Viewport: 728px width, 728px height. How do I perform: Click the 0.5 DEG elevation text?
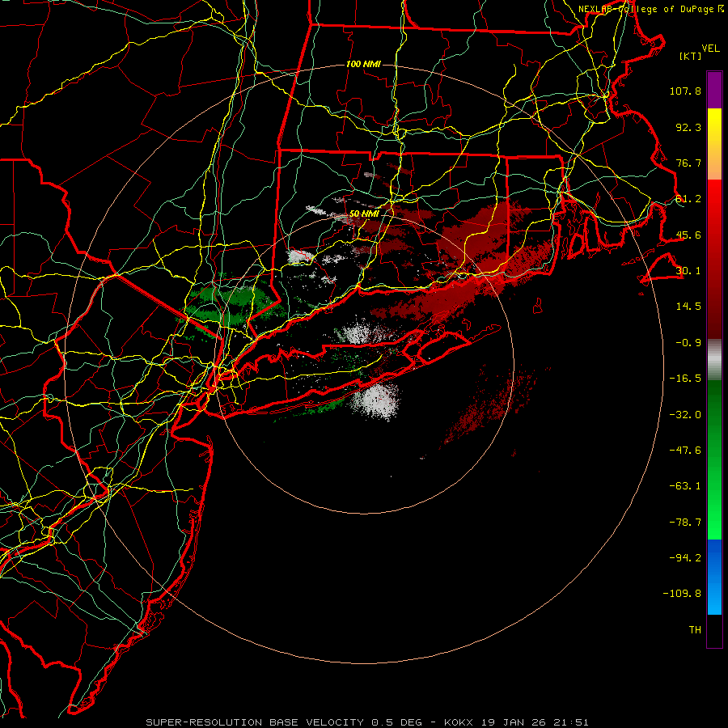pos(396,722)
